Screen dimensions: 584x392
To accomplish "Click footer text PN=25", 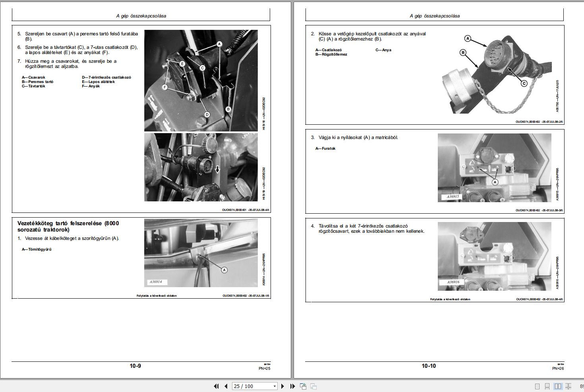I will (264, 368).
